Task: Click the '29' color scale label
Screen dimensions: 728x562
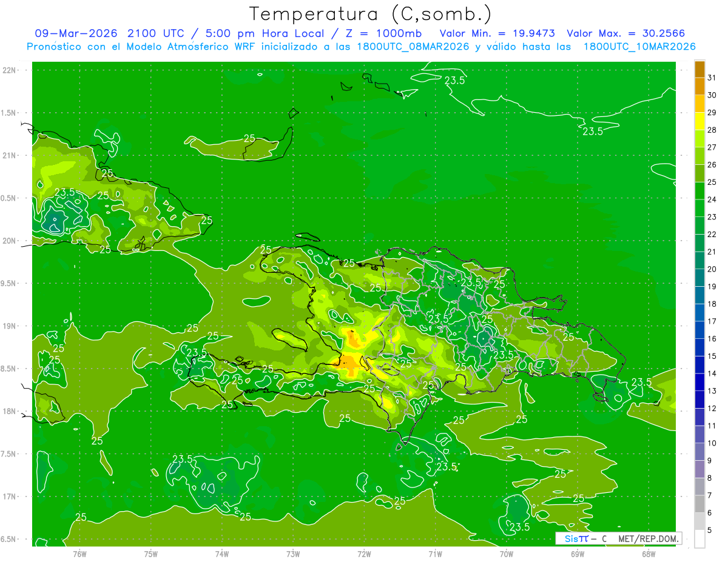Action: coord(712,112)
